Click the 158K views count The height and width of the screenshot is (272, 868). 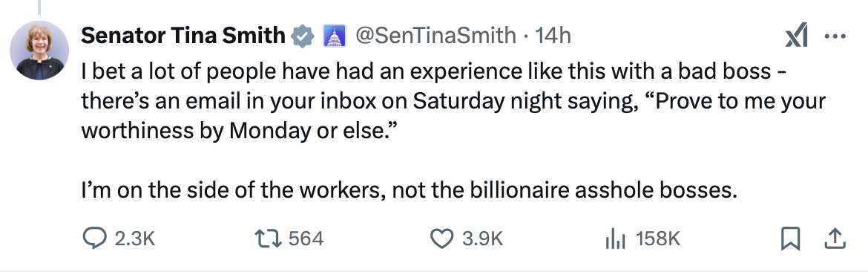(x=657, y=239)
